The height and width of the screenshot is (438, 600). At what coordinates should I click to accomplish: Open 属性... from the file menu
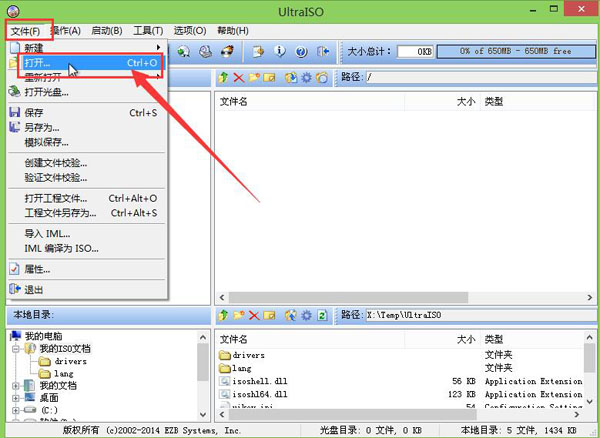coord(87,270)
